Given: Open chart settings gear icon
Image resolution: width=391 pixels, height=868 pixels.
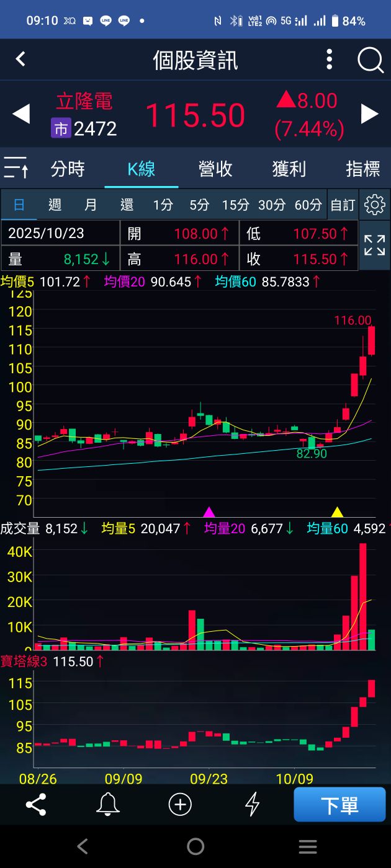Looking at the screenshot, I should point(375,205).
